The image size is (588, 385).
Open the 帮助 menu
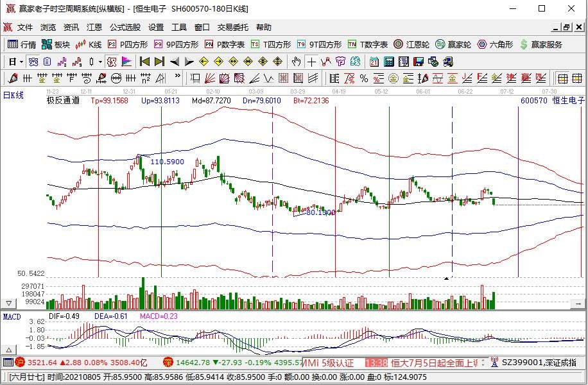tap(264, 28)
